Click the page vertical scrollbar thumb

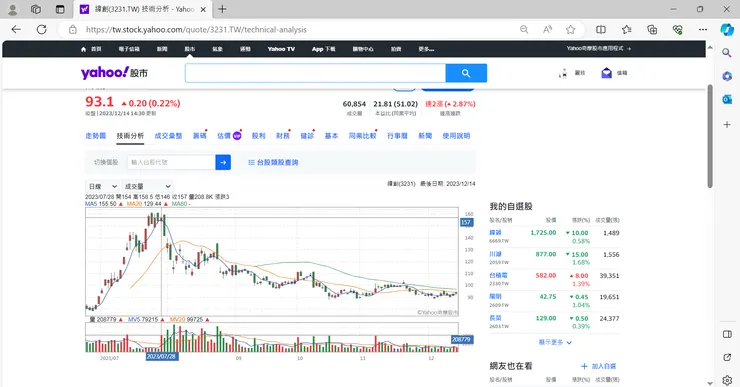(x=710, y=136)
